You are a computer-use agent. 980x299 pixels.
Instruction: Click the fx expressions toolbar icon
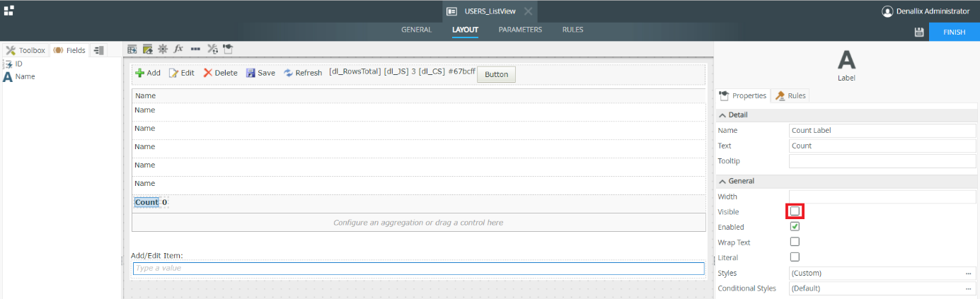point(179,49)
